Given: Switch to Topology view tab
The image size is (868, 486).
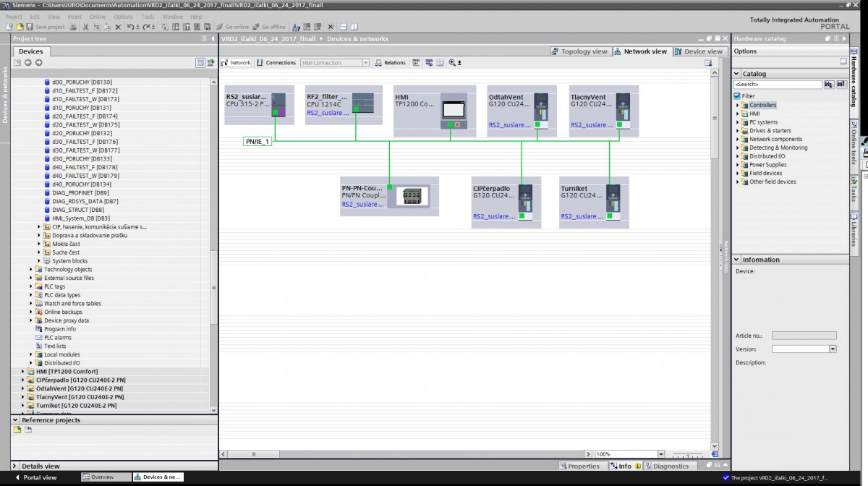Looking at the screenshot, I should [x=580, y=51].
